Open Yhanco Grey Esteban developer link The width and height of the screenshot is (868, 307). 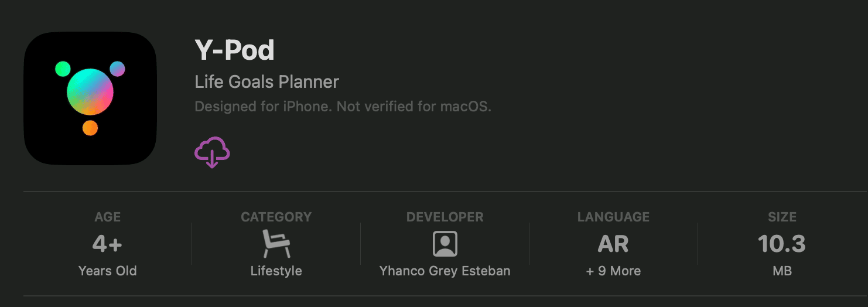(x=445, y=271)
